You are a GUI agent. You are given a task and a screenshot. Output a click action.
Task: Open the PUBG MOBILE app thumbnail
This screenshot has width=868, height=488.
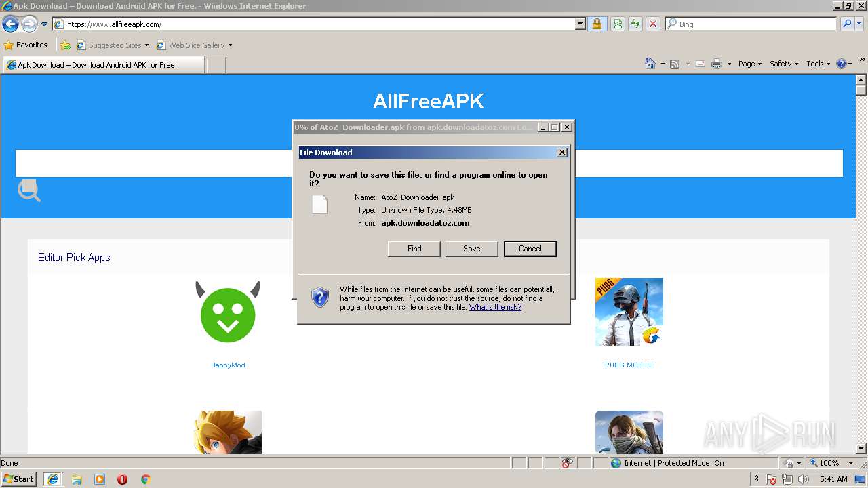629,312
